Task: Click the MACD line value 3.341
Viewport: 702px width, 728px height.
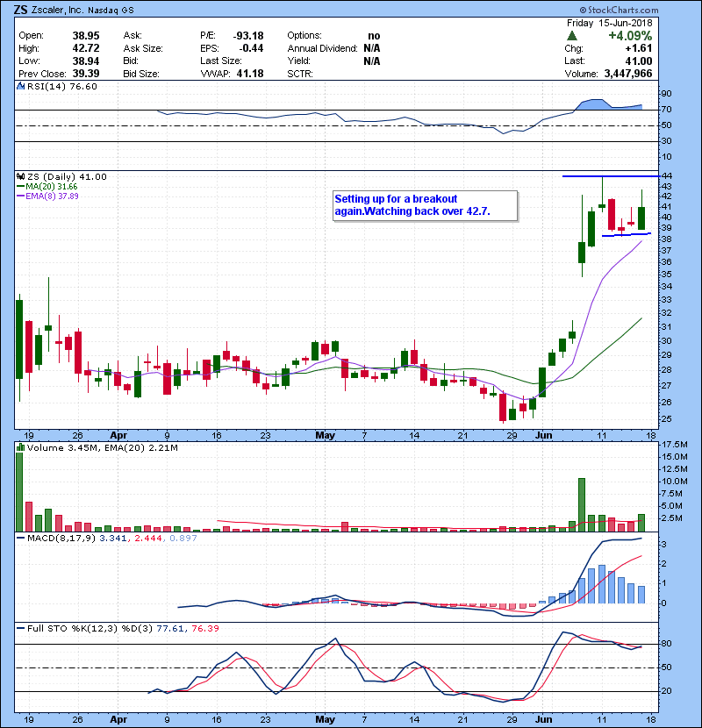Action: [113, 539]
